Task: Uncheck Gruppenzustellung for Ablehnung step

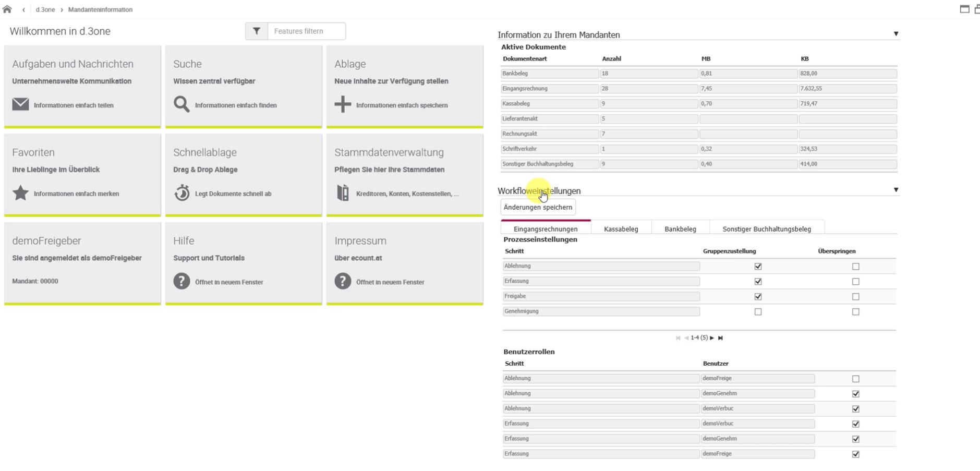Action: pyautogui.click(x=758, y=267)
